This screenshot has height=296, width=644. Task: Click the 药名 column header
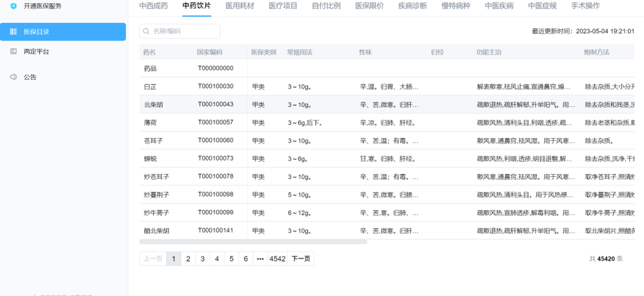(149, 52)
